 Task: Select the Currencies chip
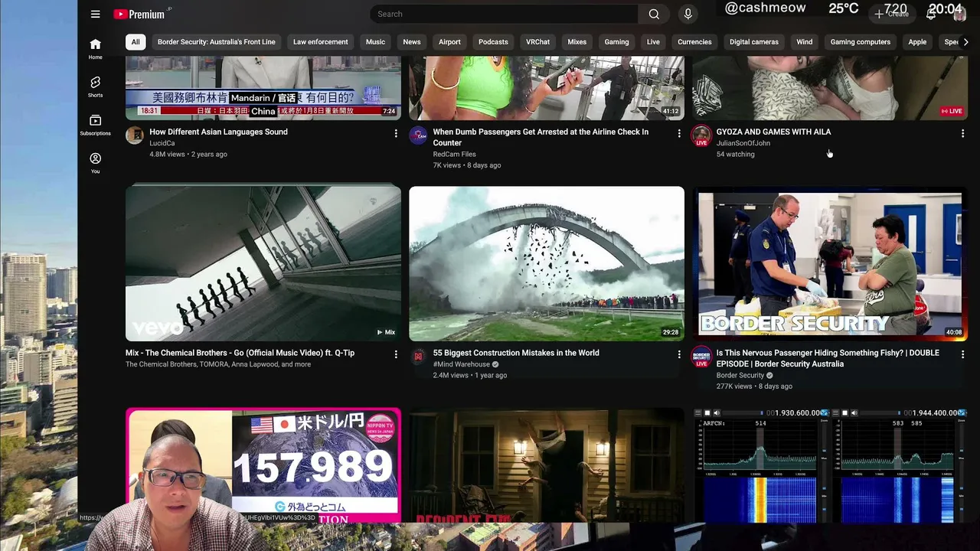tap(694, 42)
